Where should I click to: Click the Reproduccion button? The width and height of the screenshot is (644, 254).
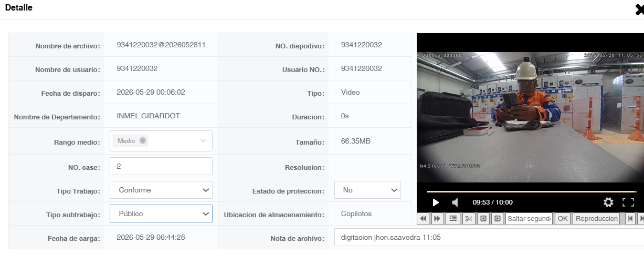[x=596, y=219]
